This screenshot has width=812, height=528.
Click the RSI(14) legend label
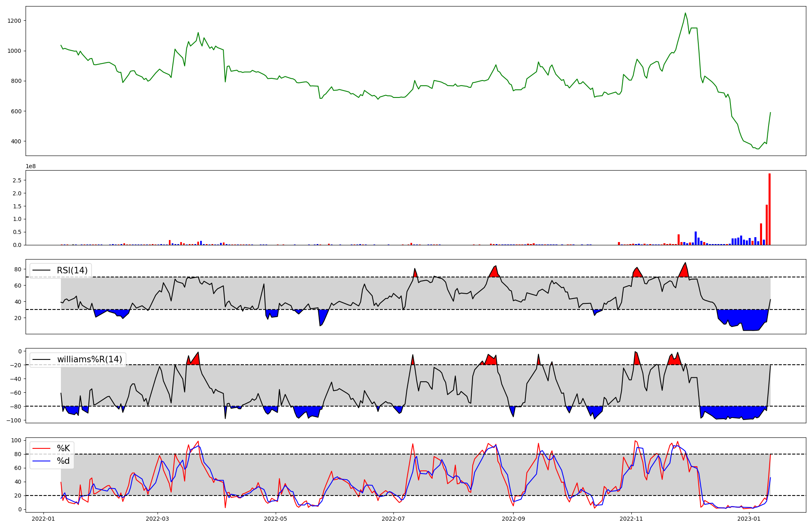[x=72, y=270]
